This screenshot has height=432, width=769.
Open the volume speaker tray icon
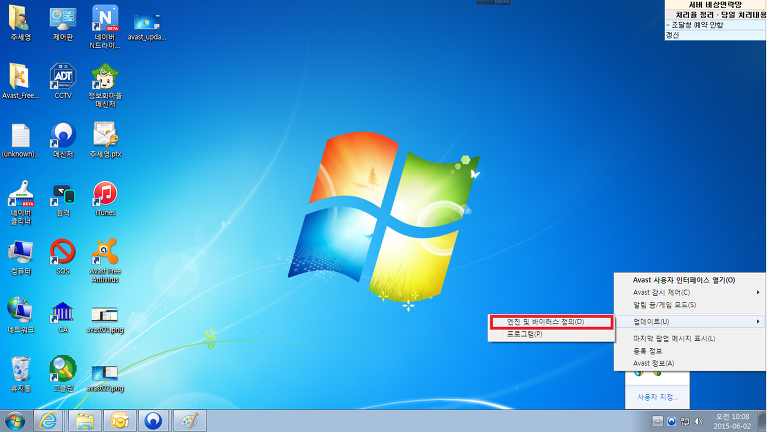point(699,421)
